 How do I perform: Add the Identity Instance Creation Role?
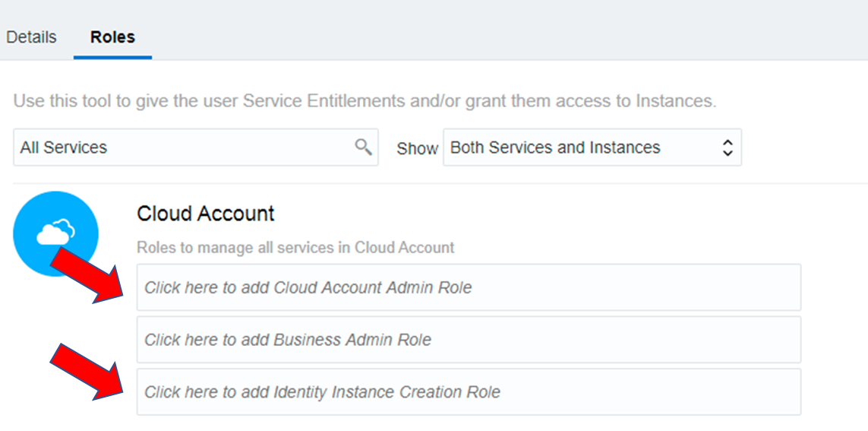pos(468,392)
